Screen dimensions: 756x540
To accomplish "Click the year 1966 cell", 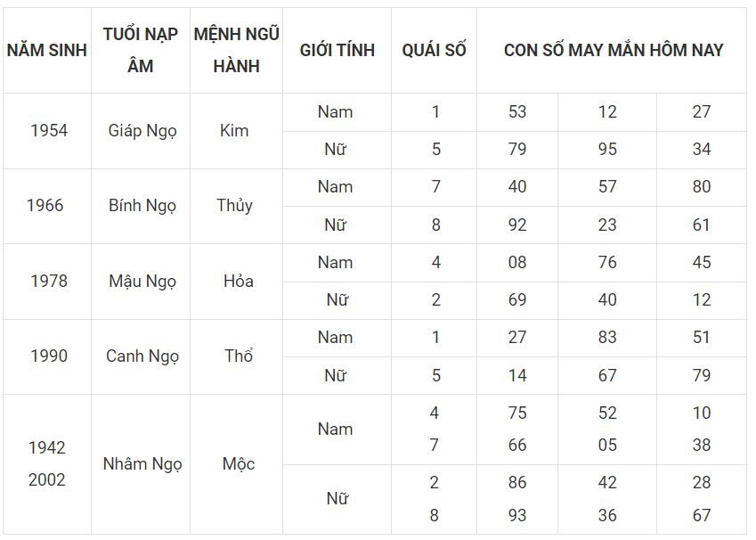I will 45,205.
